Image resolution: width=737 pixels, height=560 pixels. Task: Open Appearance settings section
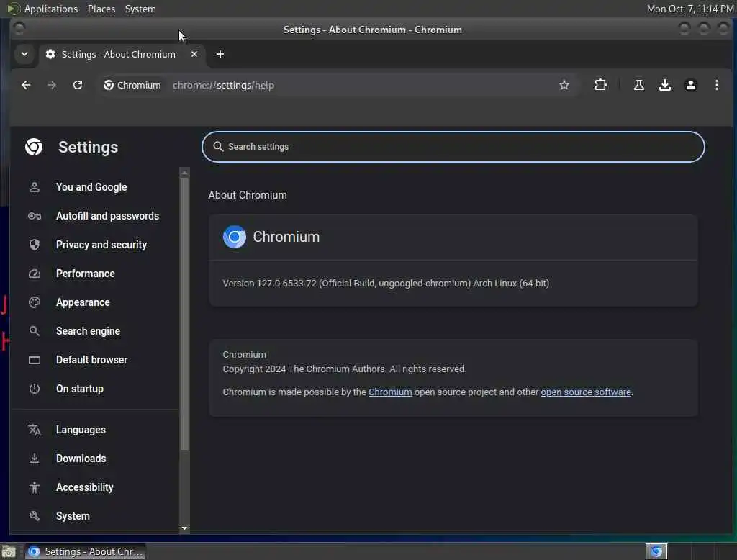[x=83, y=302]
